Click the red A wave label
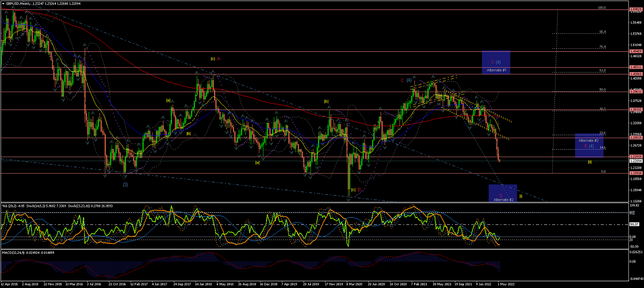The height and width of the screenshot is (288, 644). [x=218, y=59]
